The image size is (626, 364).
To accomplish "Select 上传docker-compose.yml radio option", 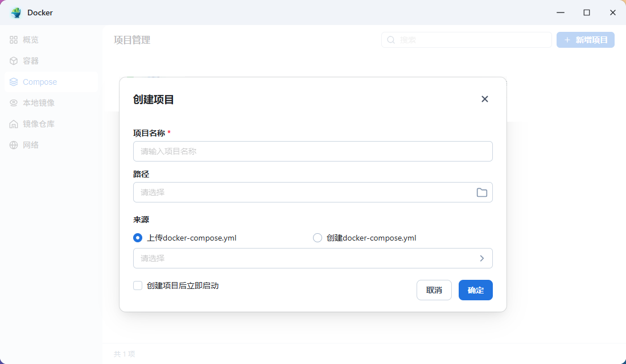I will pyautogui.click(x=137, y=238).
